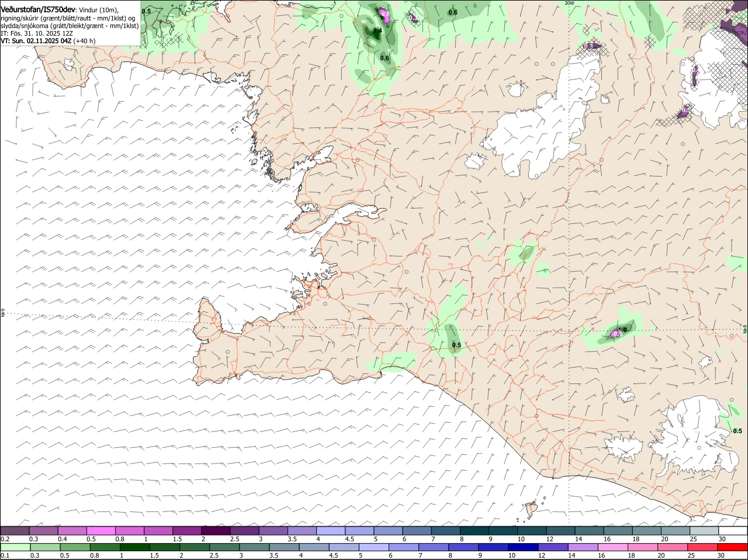748x560 pixels.
Task: Pick the bright pink 0.5–0.8 swatch in the snow legend
Action: point(101,530)
